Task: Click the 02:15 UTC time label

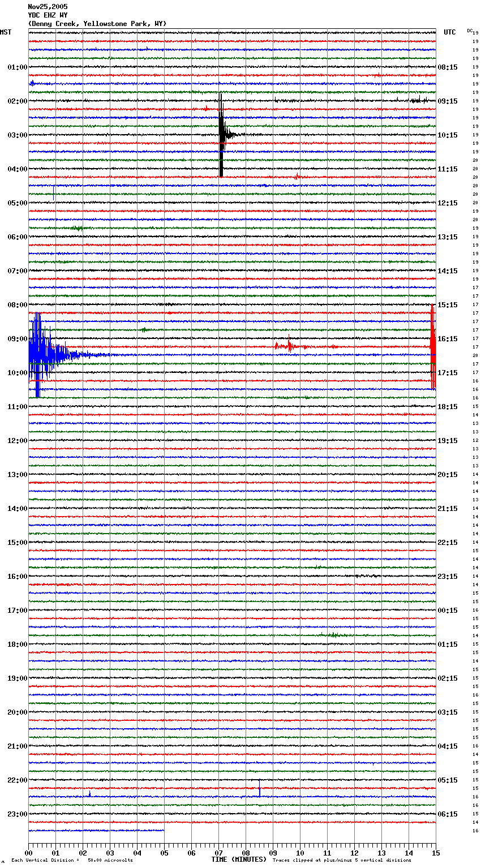Action: [x=448, y=678]
